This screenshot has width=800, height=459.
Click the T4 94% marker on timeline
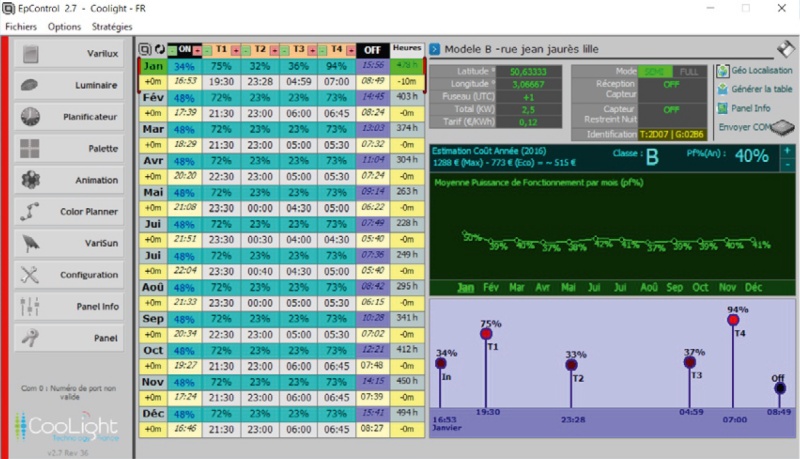(733, 320)
